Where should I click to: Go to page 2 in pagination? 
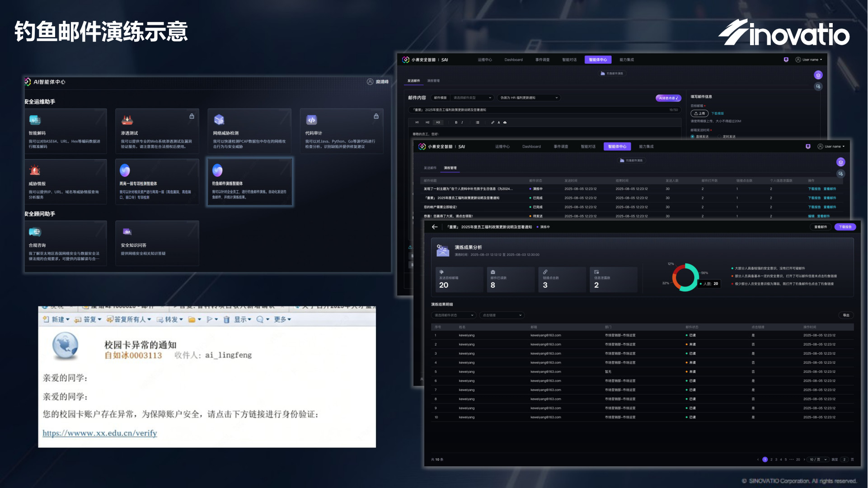click(771, 460)
